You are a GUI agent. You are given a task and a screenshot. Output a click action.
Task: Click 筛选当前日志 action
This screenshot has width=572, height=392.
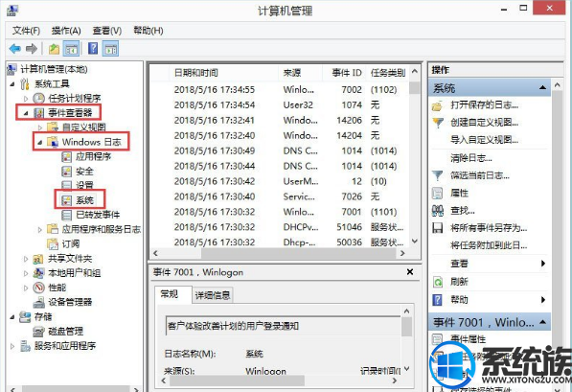[x=480, y=175]
